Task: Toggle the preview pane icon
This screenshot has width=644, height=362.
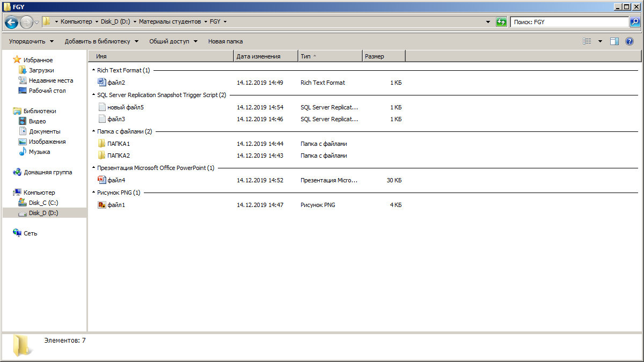Action: [614, 41]
